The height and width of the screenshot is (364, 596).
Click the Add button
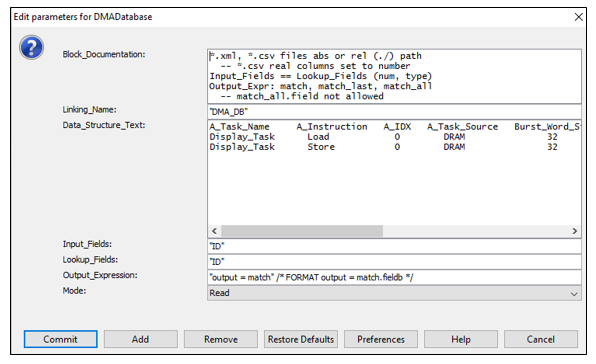[x=141, y=339]
